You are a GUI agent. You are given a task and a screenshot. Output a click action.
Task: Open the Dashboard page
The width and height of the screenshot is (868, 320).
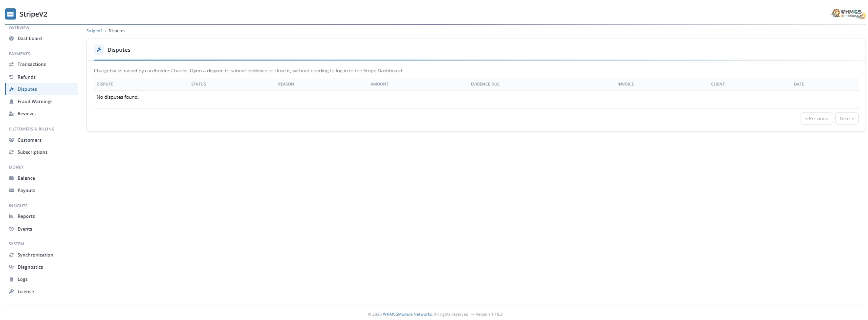tap(42, 39)
